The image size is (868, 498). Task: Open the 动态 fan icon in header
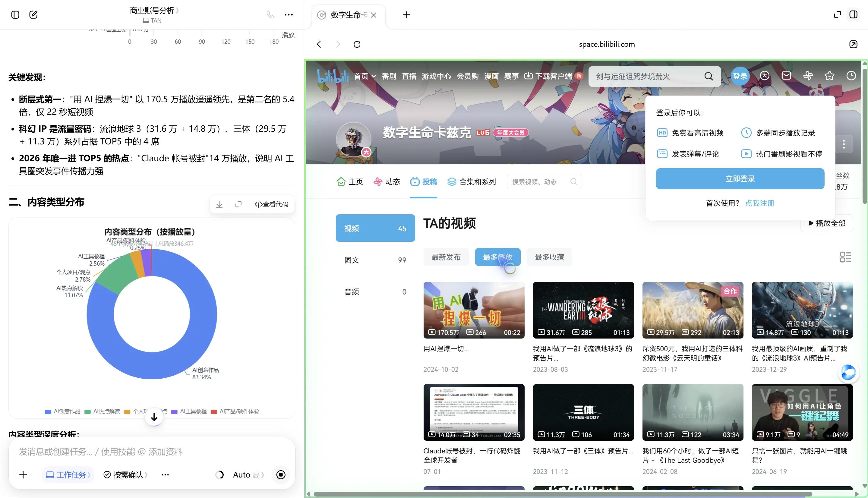[808, 76]
